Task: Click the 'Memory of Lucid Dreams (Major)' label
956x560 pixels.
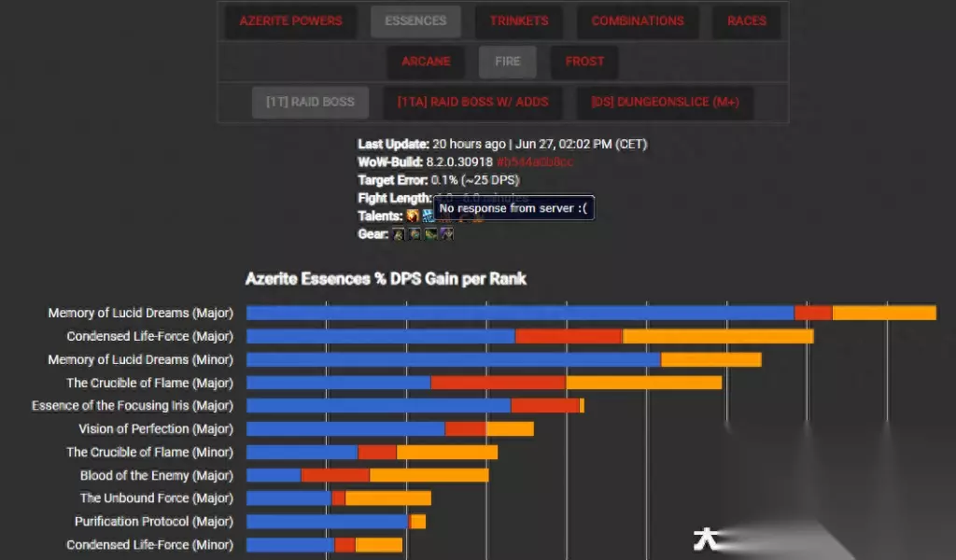Action: [140, 313]
